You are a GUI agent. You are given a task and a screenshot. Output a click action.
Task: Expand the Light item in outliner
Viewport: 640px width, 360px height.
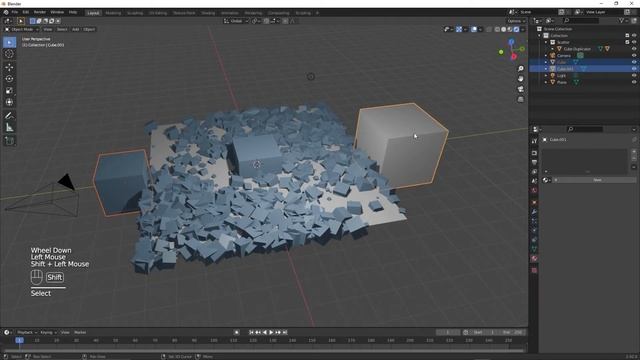click(546, 76)
